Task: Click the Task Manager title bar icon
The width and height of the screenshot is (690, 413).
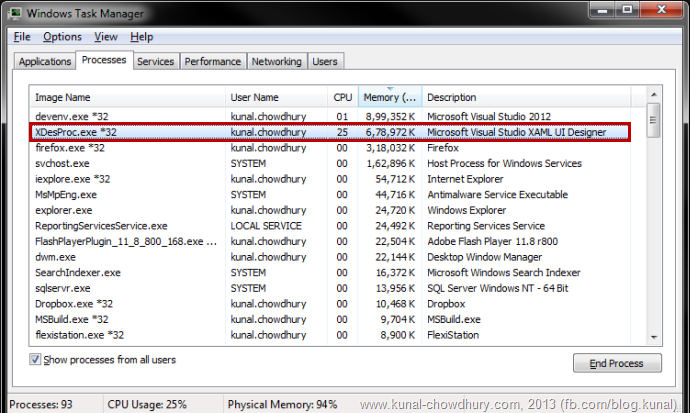Action: [x=15, y=13]
